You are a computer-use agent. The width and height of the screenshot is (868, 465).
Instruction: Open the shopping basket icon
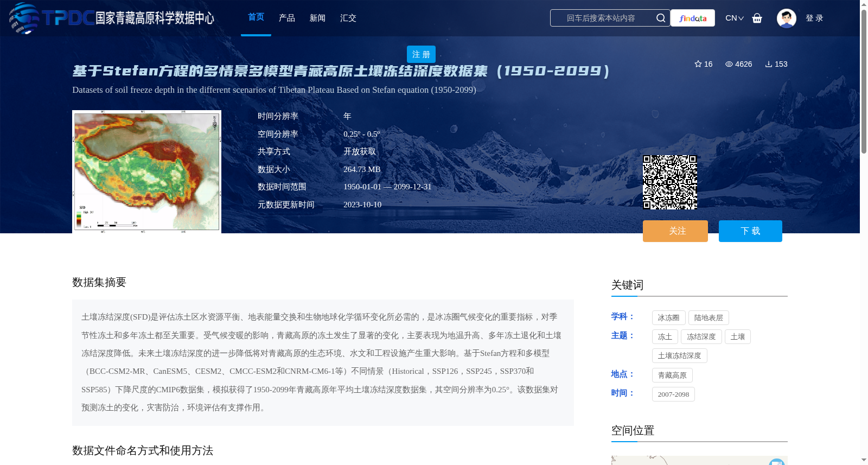757,18
